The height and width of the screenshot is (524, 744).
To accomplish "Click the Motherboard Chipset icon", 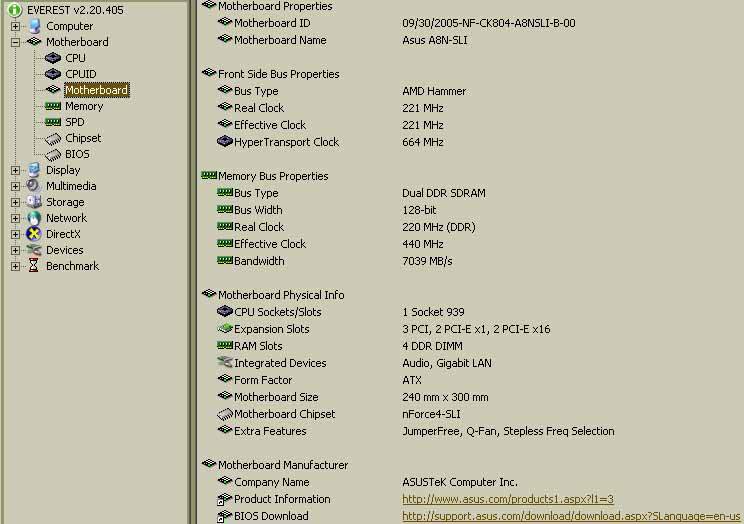I will coord(224,414).
